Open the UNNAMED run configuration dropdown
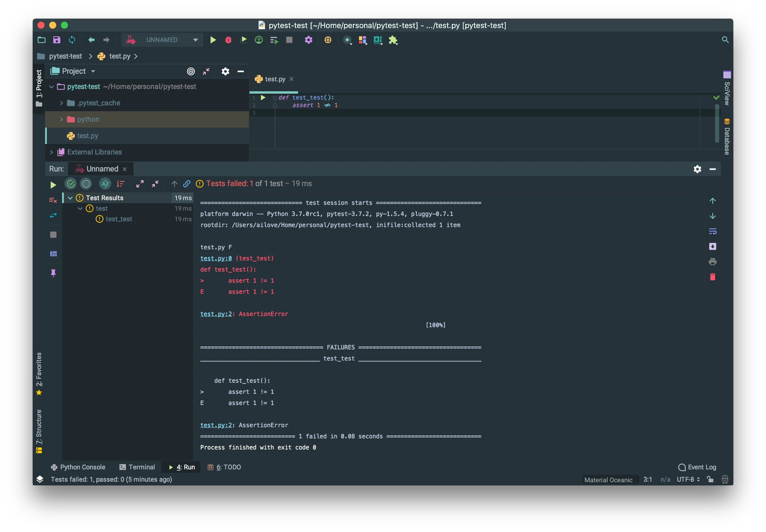This screenshot has width=766, height=532. 195,40
